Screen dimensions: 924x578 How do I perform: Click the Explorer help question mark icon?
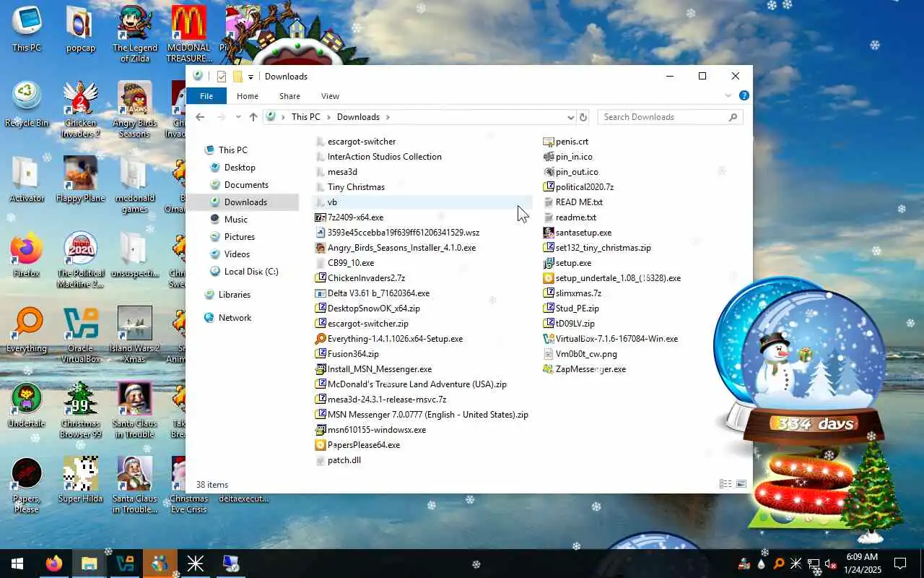(x=744, y=95)
